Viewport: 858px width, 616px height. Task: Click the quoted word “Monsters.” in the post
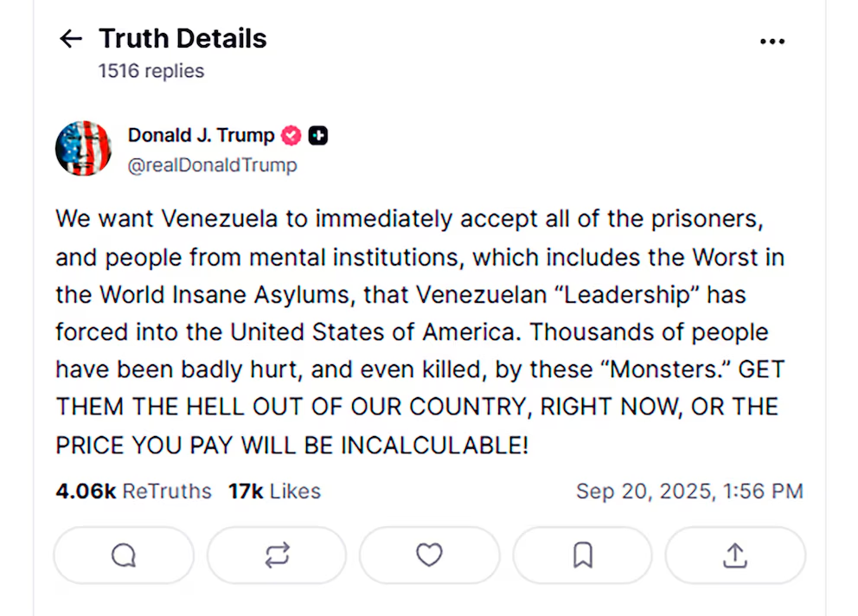(x=666, y=369)
